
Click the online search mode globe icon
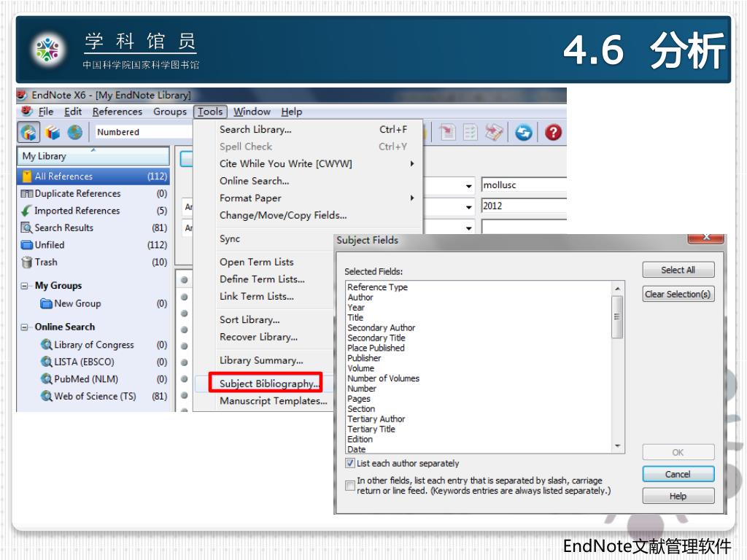click(75, 132)
